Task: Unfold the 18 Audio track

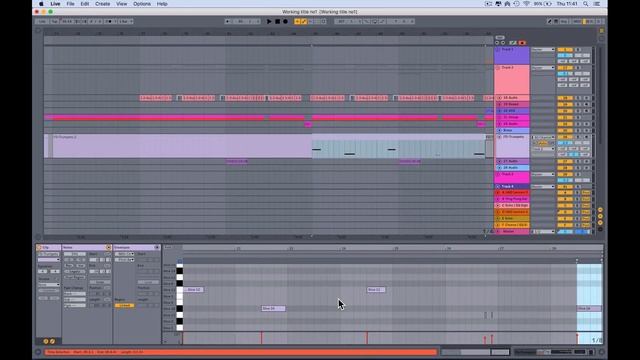Action: point(499,98)
